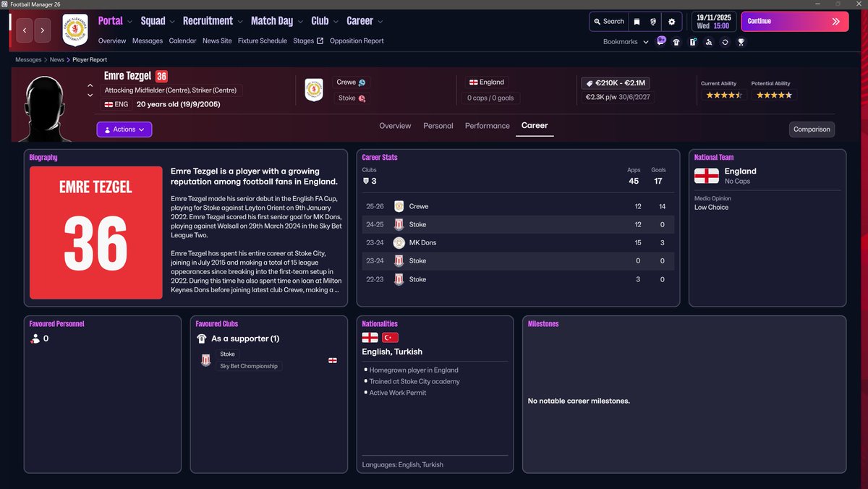Image resolution: width=868 pixels, height=489 pixels.
Task: Expand the Bookmarks dropdown
Action: coord(625,42)
